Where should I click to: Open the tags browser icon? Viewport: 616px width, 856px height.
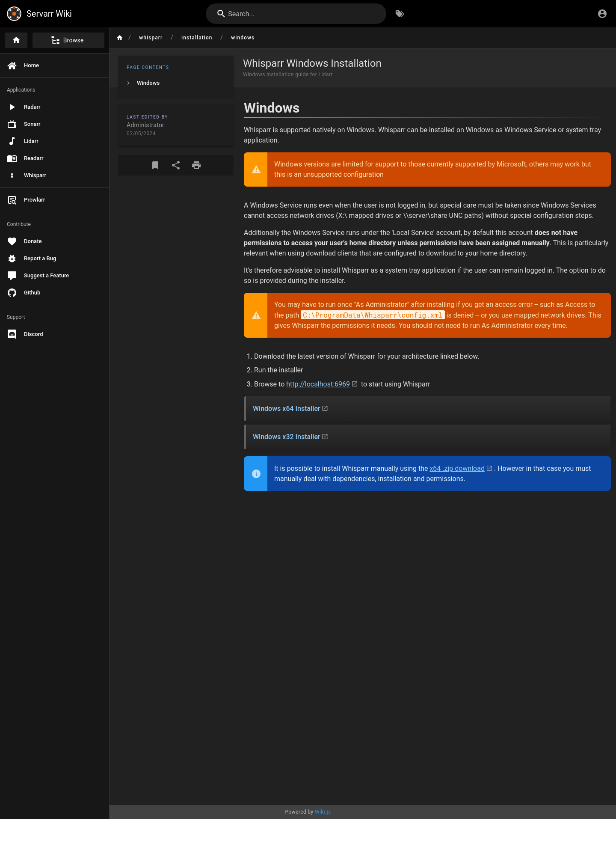pyautogui.click(x=400, y=14)
